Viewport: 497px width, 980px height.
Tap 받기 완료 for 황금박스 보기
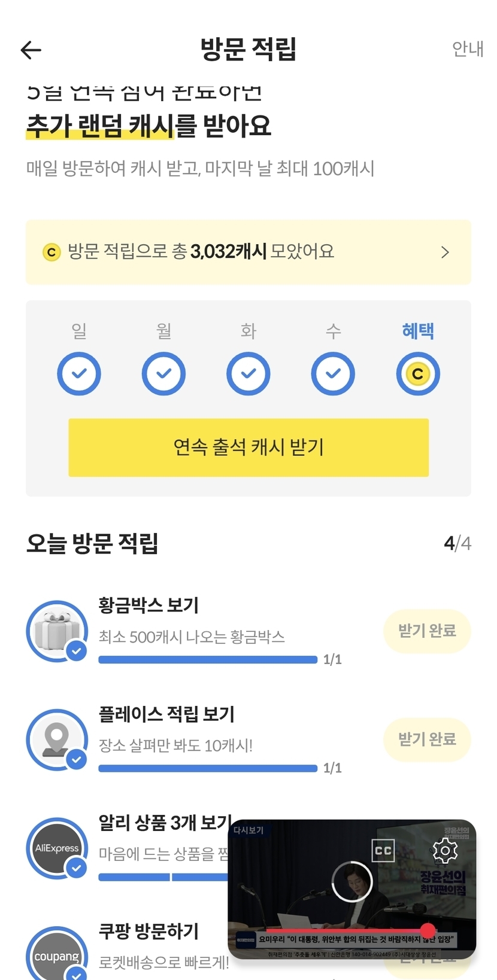pyautogui.click(x=427, y=631)
